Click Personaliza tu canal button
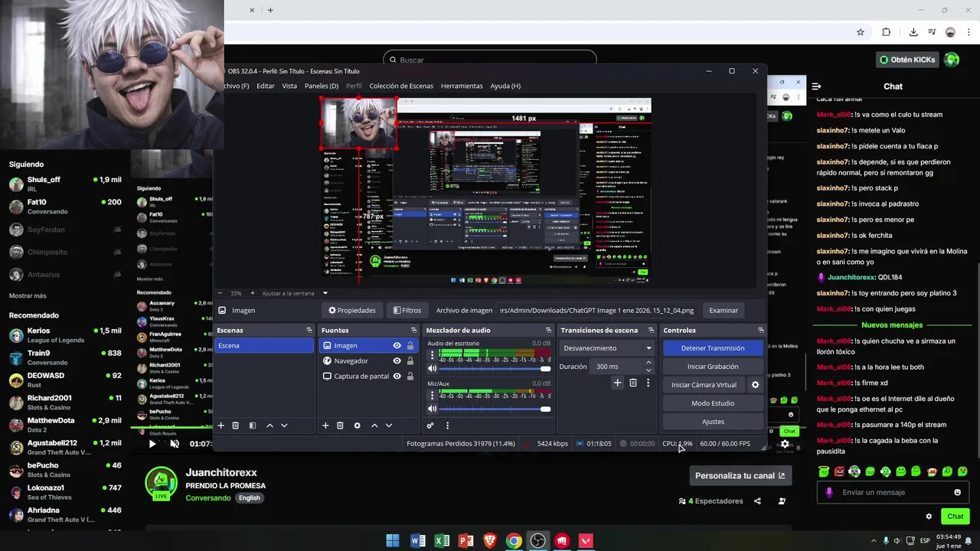Viewport: 980px width, 551px height. pos(740,475)
